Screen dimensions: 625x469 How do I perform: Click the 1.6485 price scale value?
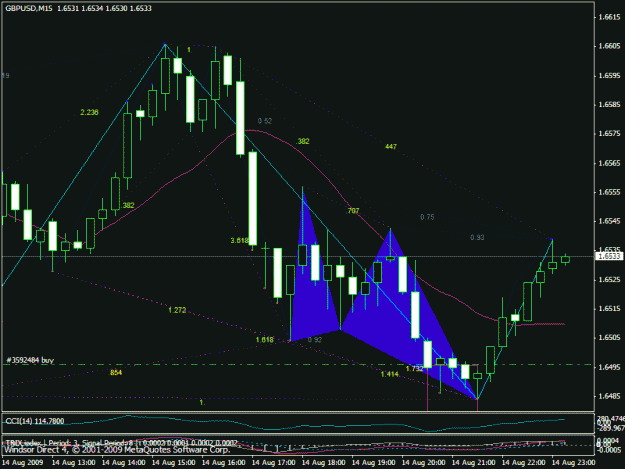609,396
